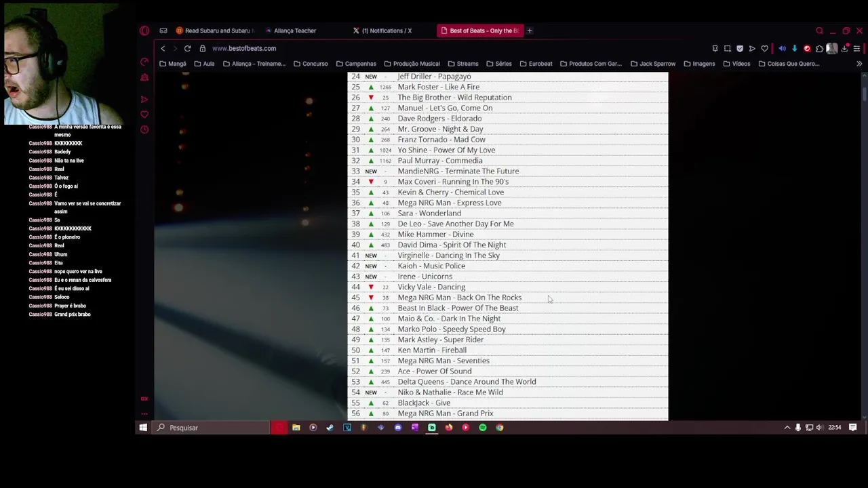
Task: Click "Mark Astley - Super Rider" entry
Action: coord(441,340)
